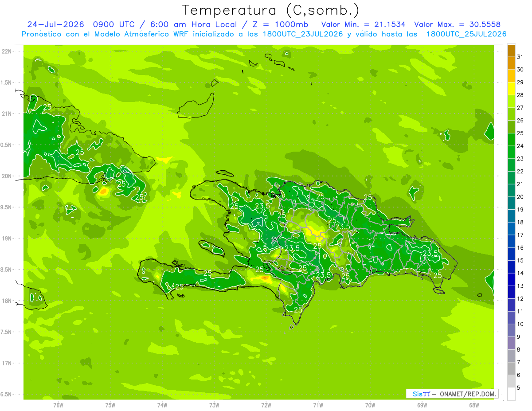Viewport: 532px width, 411px height.
Task: Click the "18N" latitude axis label
Action: [7, 301]
